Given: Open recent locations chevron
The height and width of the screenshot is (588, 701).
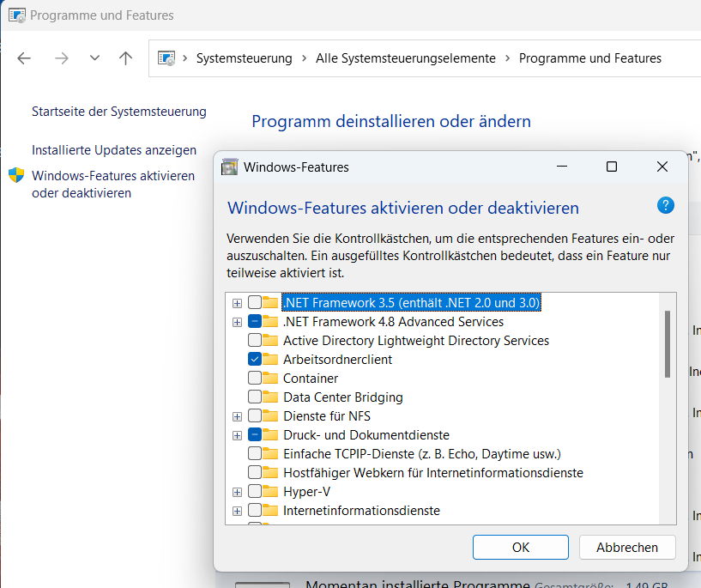Looking at the screenshot, I should (x=94, y=58).
